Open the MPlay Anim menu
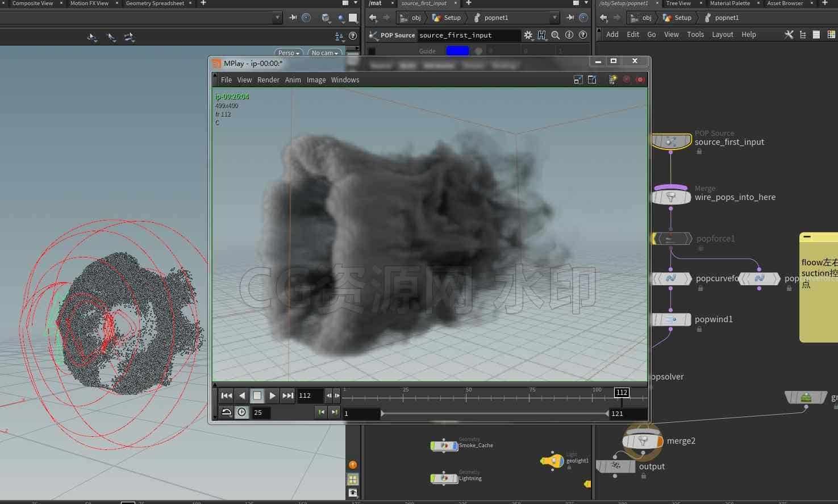 (x=293, y=80)
